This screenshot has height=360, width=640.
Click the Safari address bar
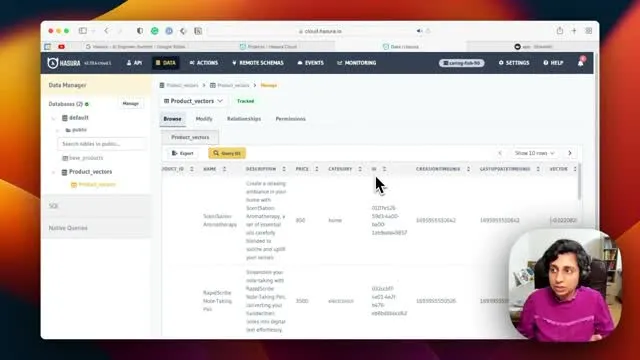[320, 31]
